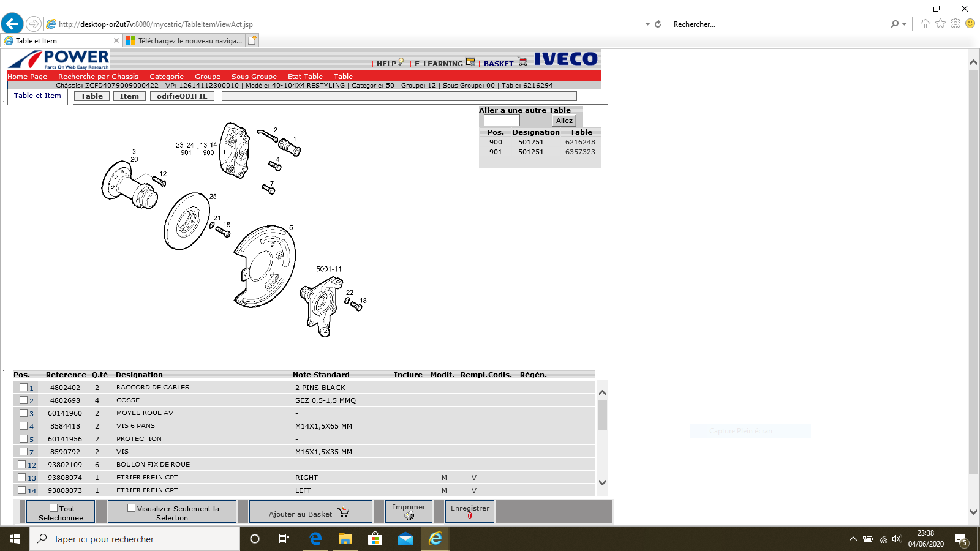Click the Aller a une autre Table field
The image size is (980, 551).
(x=502, y=121)
